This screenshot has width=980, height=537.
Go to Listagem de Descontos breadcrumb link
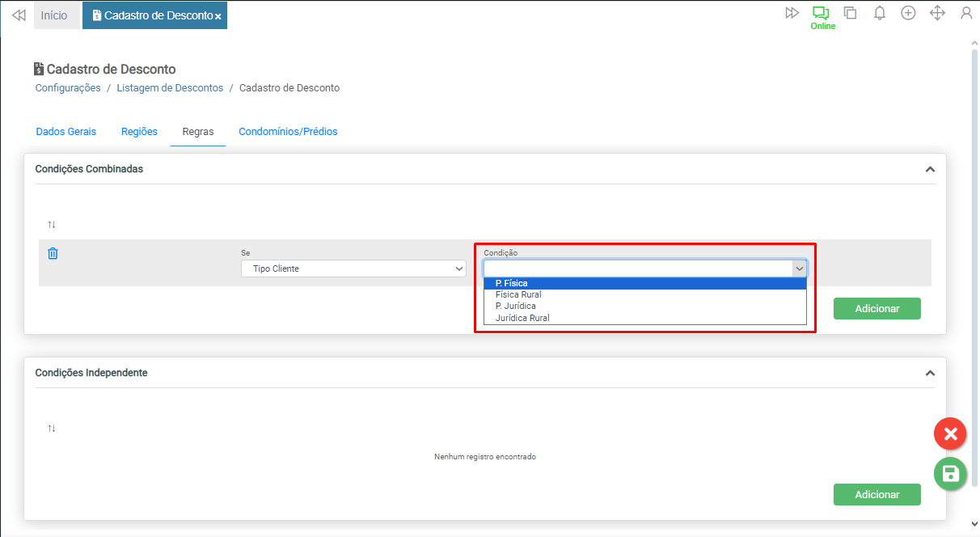(170, 88)
